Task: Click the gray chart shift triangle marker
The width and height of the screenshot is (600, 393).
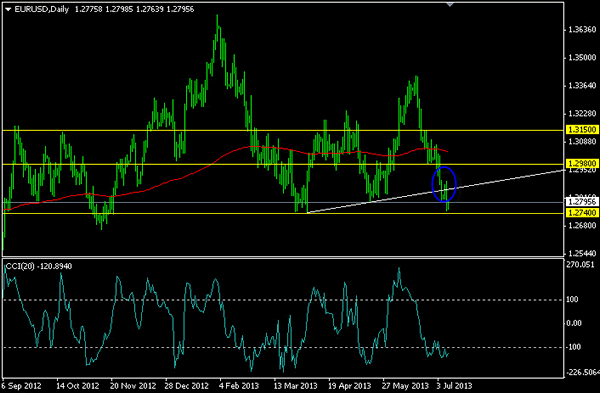Action: [x=450, y=5]
